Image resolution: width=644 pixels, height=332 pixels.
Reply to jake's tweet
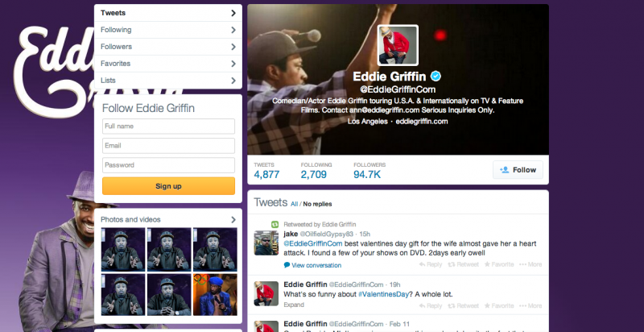click(431, 264)
